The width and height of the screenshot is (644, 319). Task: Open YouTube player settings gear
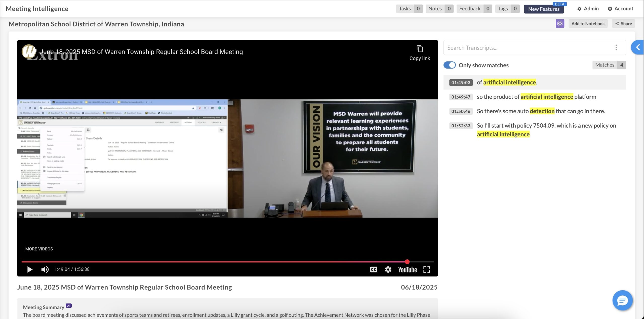[x=388, y=269]
